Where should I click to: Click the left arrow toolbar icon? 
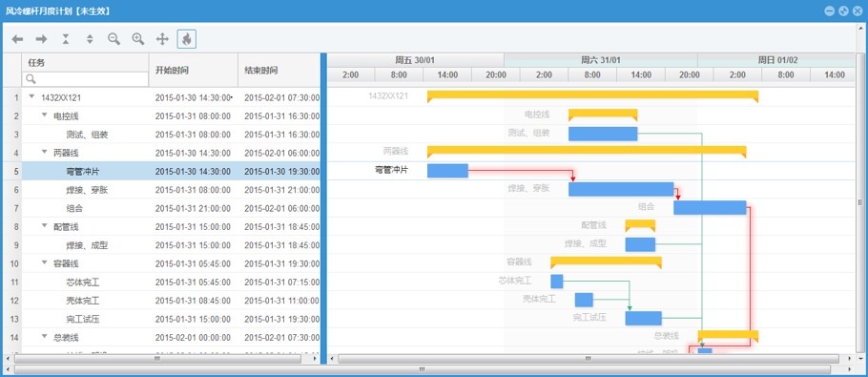pyautogui.click(x=18, y=39)
